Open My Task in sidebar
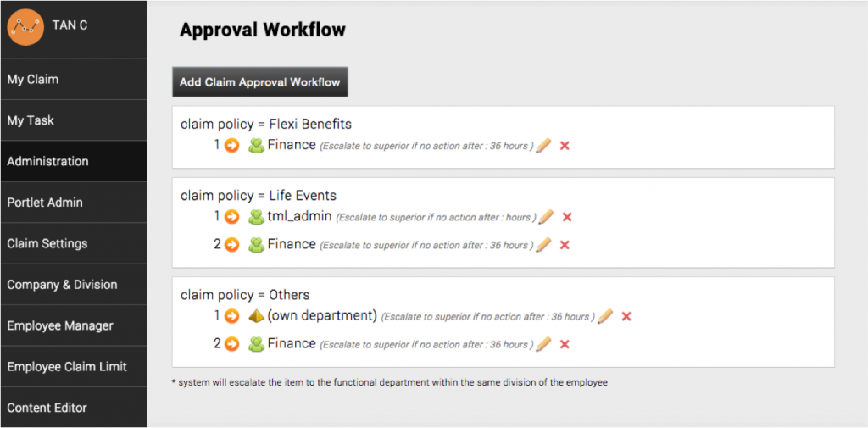Image resolution: width=868 pixels, height=428 pixels. [74, 120]
